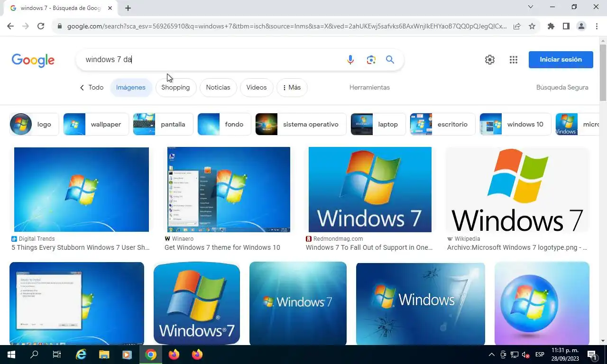The height and width of the screenshot is (364, 607).
Task: Open the Windows Start menu
Action: 11,354
